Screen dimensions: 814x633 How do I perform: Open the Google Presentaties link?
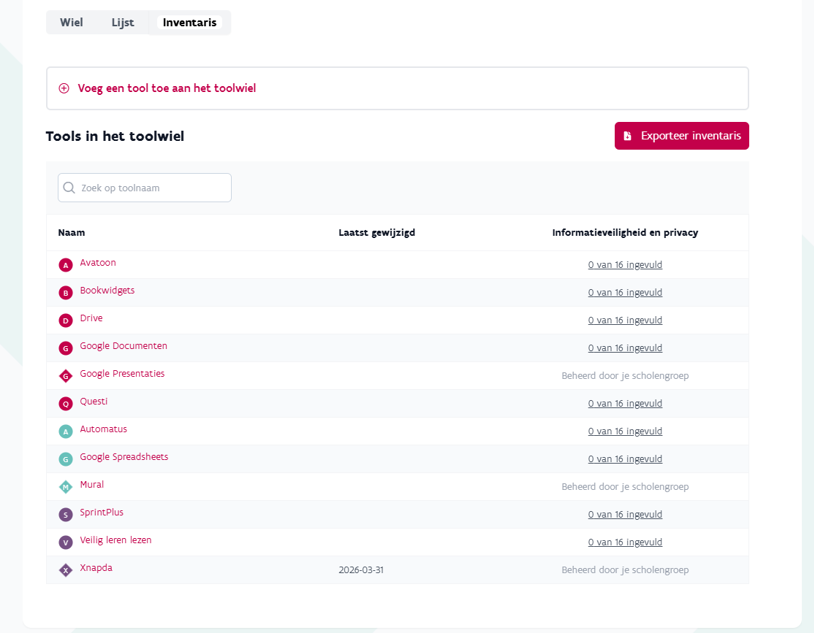[122, 373]
